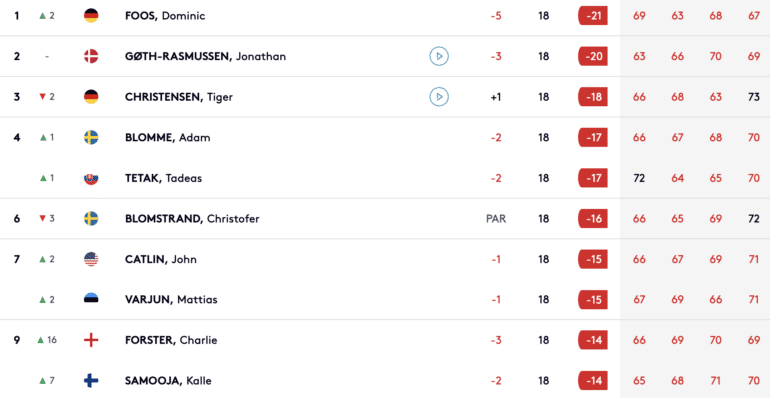This screenshot has width=770, height=398.
Task: Play video for Christensen, Tiger
Action: pos(439,97)
